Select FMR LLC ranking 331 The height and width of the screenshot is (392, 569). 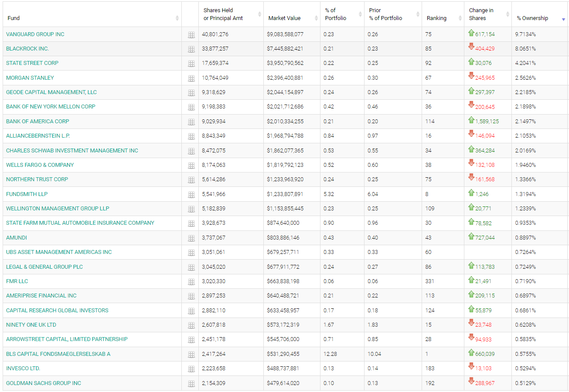point(429,281)
